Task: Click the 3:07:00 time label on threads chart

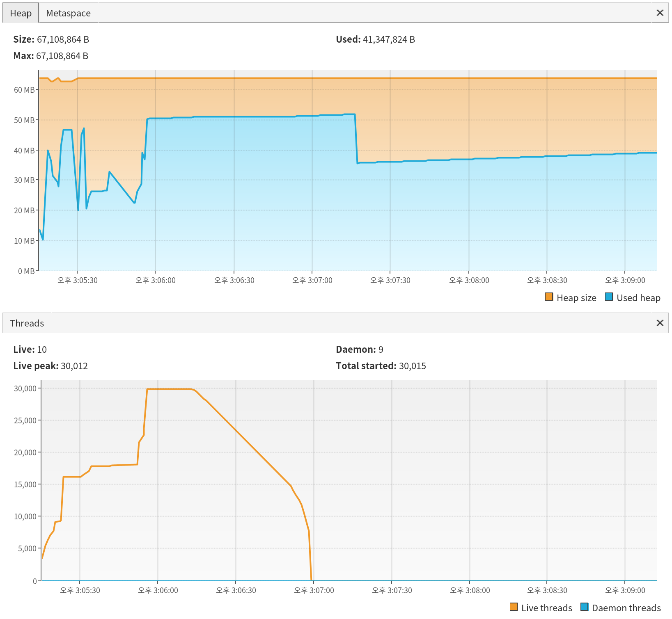Action: (x=314, y=590)
